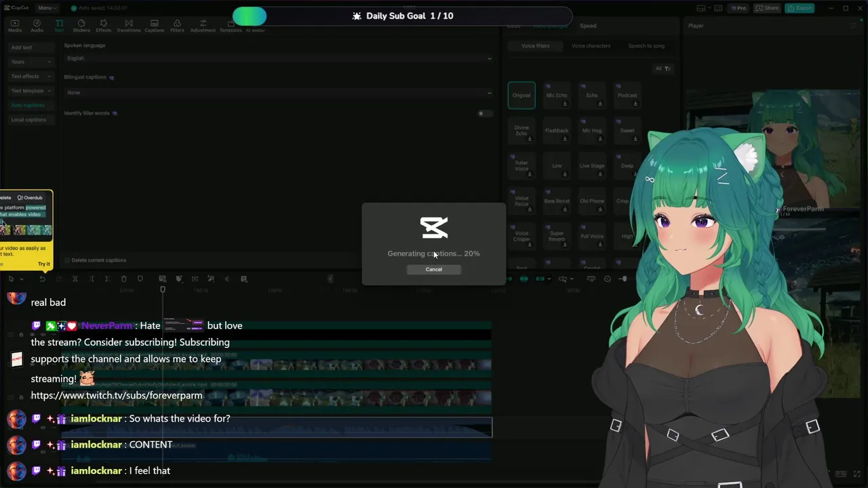The image size is (868, 488).
Task: Click the shield marker icon in timeline toolbar
Action: [140, 279]
